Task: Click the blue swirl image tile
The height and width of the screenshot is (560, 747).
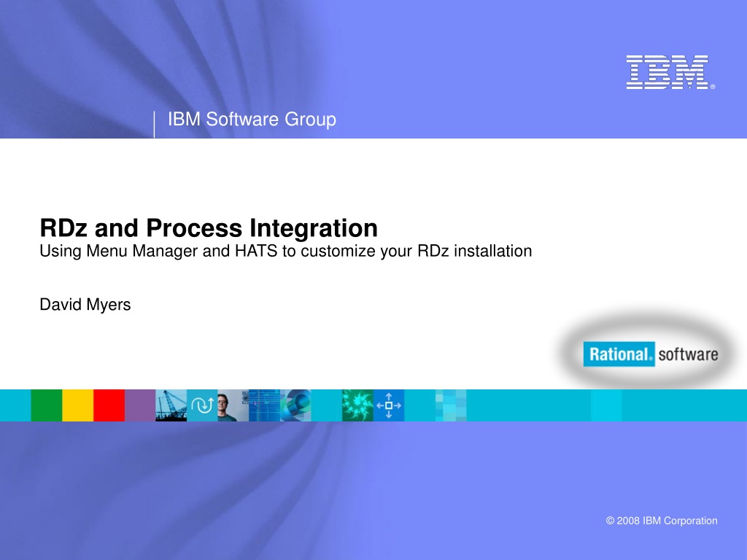Action: [x=295, y=405]
